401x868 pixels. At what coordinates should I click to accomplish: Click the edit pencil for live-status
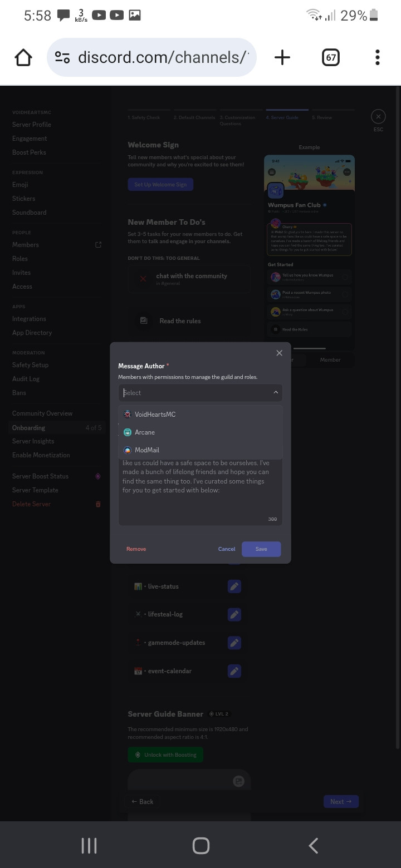click(x=234, y=586)
